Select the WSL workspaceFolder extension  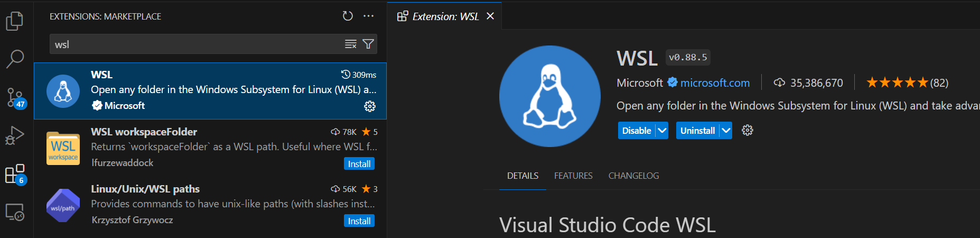[210, 148]
